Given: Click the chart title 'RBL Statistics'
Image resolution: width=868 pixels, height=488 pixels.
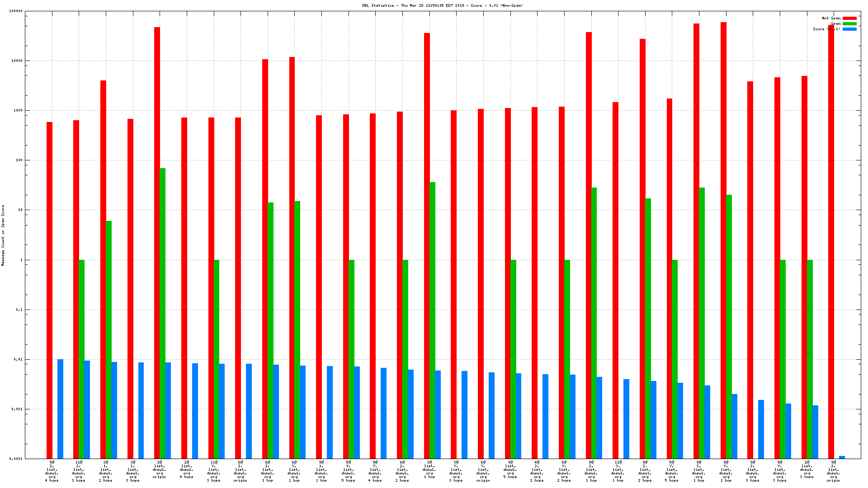Looking at the screenshot, I should pos(377,5).
